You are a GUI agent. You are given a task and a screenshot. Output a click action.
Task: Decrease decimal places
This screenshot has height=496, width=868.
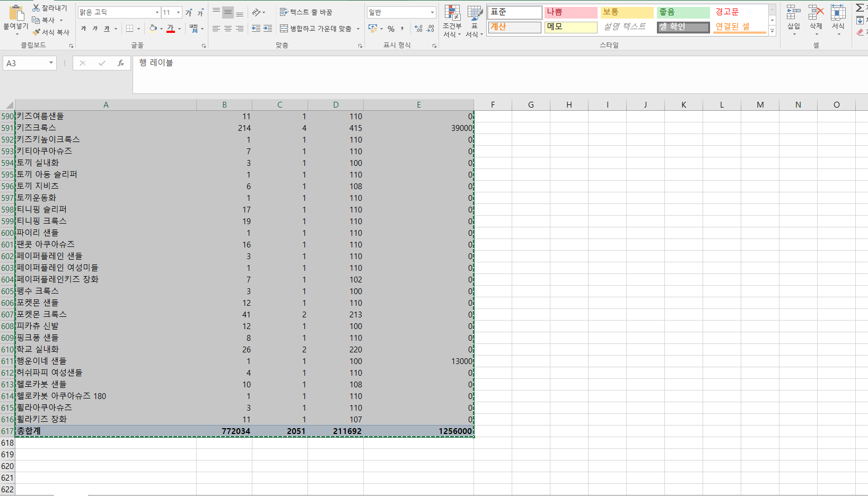click(x=431, y=29)
